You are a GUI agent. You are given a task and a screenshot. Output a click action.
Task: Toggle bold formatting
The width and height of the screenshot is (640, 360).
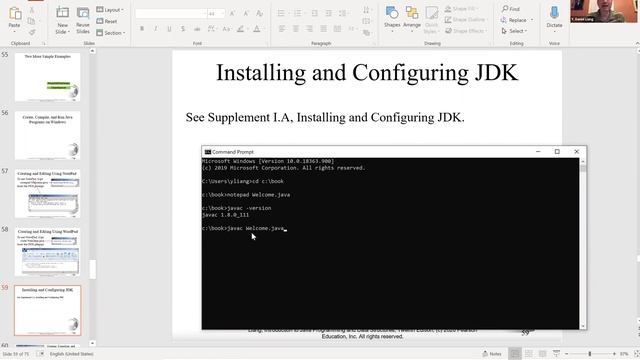tap(142, 29)
